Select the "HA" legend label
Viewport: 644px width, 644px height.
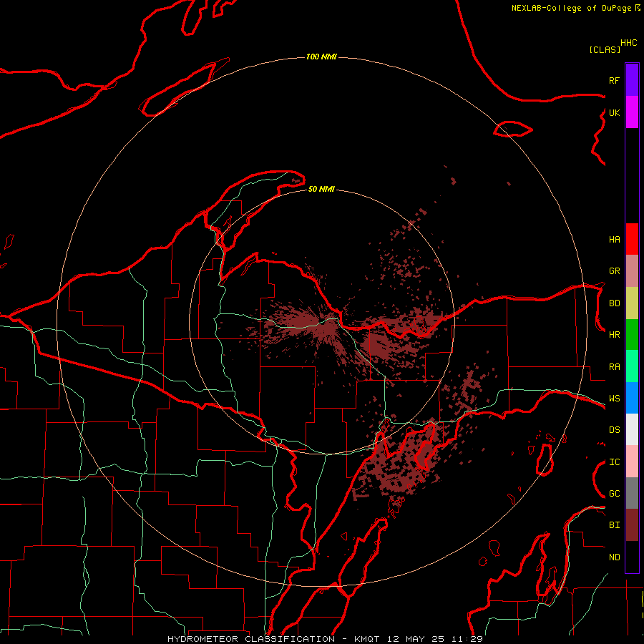(x=614, y=240)
